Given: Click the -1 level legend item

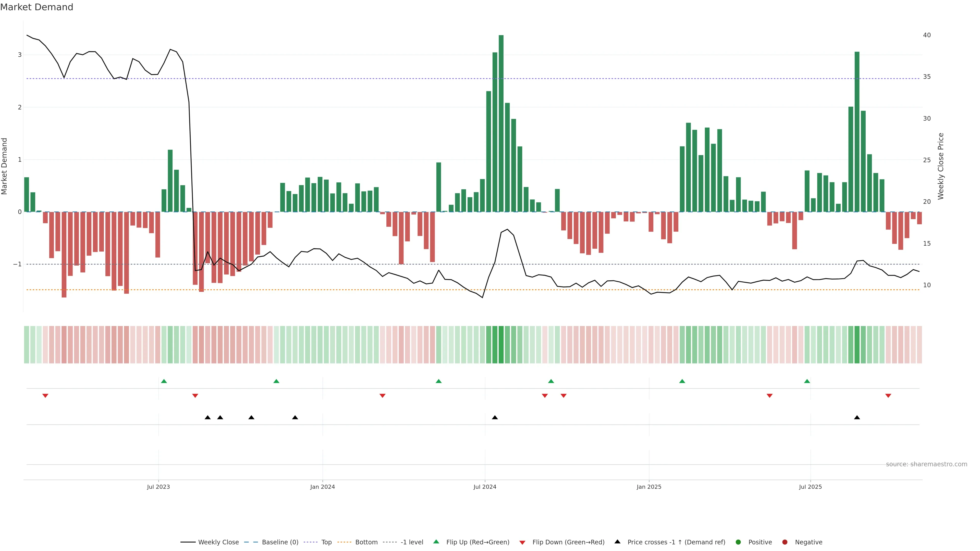Looking at the screenshot, I should point(412,542).
